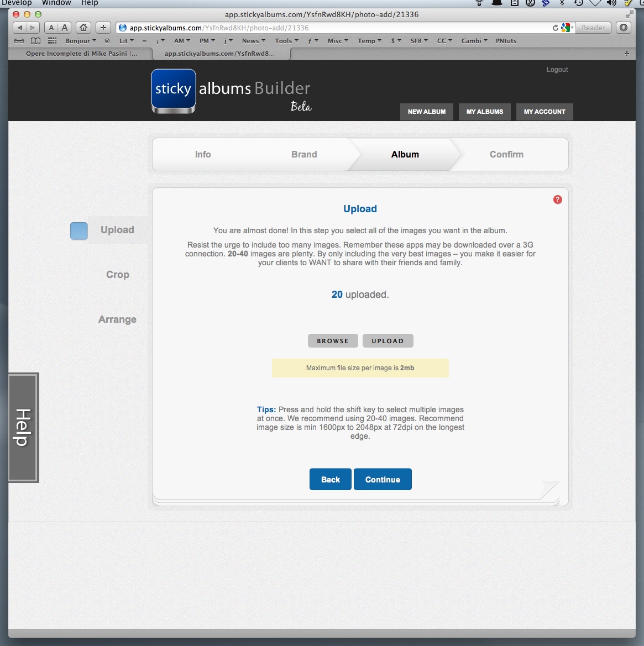
Task: Open the MY ALBUMS page
Action: pos(484,112)
